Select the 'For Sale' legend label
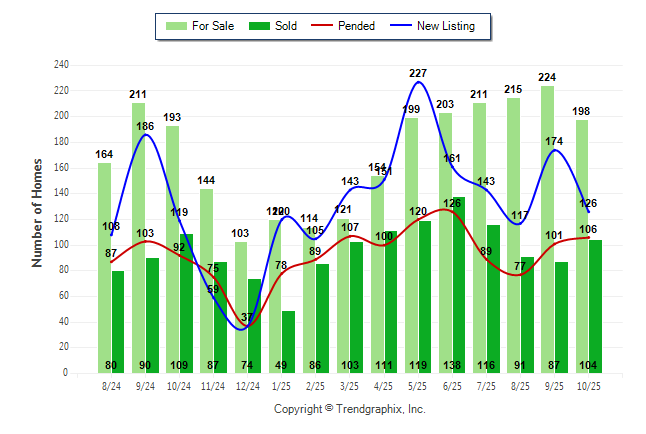 (x=215, y=26)
